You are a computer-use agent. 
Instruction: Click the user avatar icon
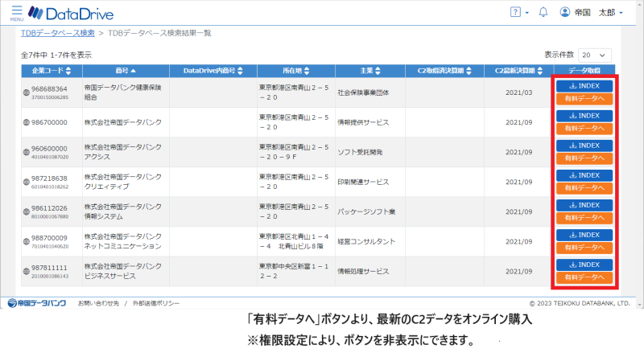[565, 12]
